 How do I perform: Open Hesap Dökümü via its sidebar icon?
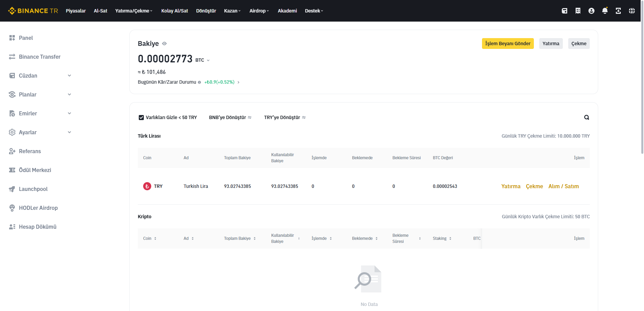[12, 227]
